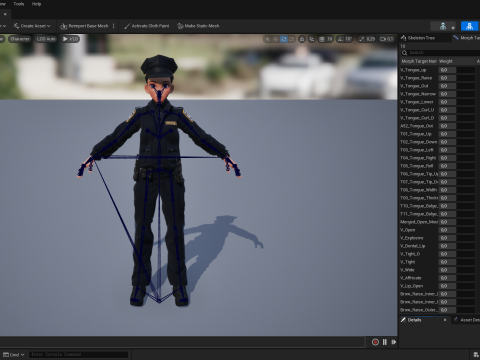Click the blue Skeletal Mesh mode icon
The width and height of the screenshot is (480, 360).
click(469, 26)
